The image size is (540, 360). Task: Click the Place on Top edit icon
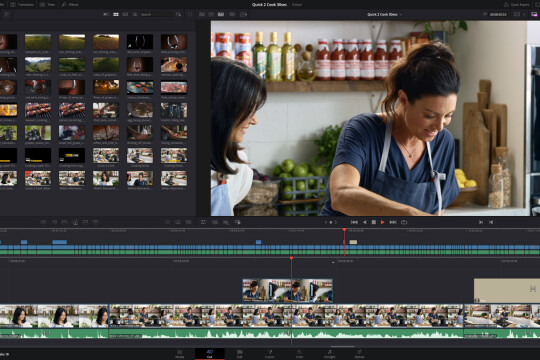(x=85, y=222)
